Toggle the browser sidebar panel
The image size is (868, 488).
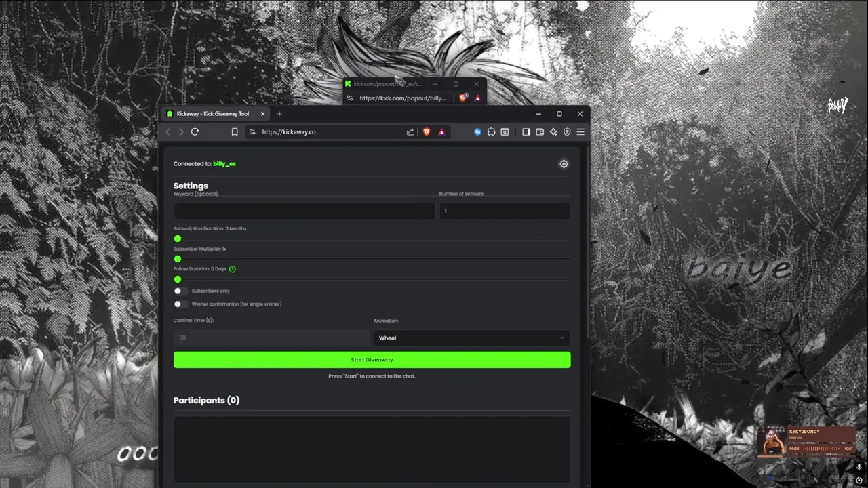[x=526, y=132]
